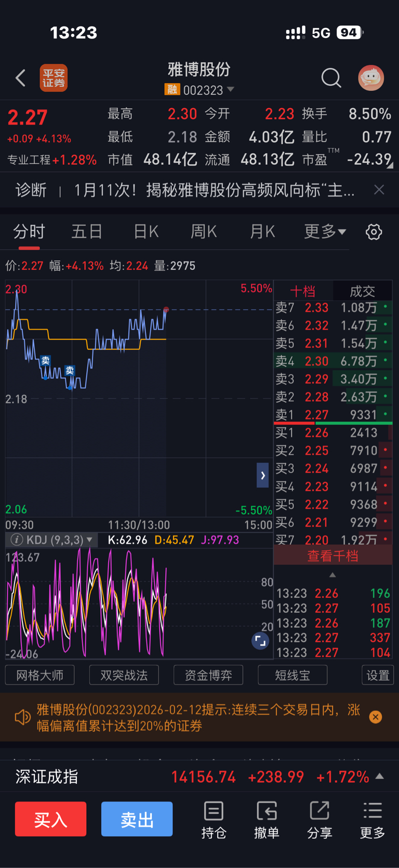Tap the second 卖 marker on chart
Screen dimensions: 399x868
pos(70,371)
